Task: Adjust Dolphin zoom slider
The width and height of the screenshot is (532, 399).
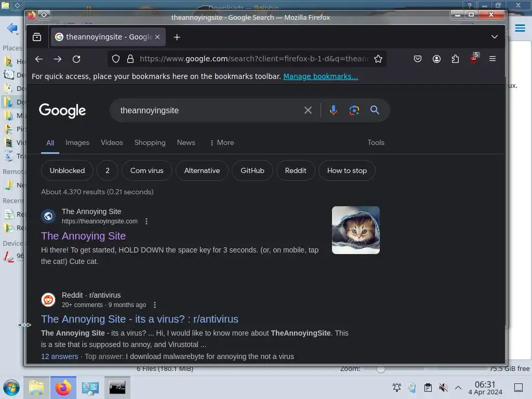Action: (x=381, y=369)
